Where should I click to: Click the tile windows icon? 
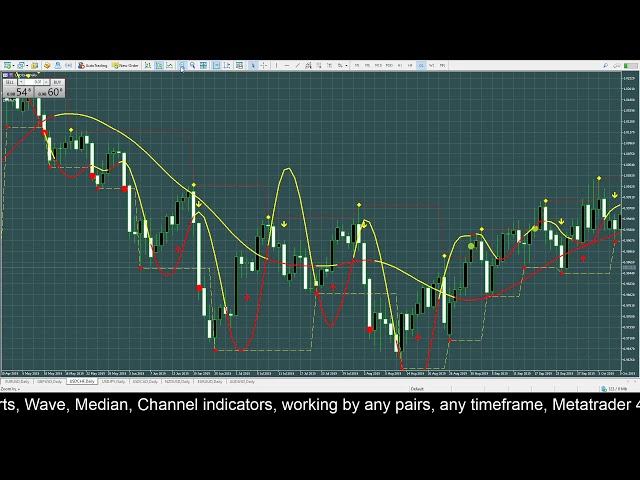pos(203,65)
